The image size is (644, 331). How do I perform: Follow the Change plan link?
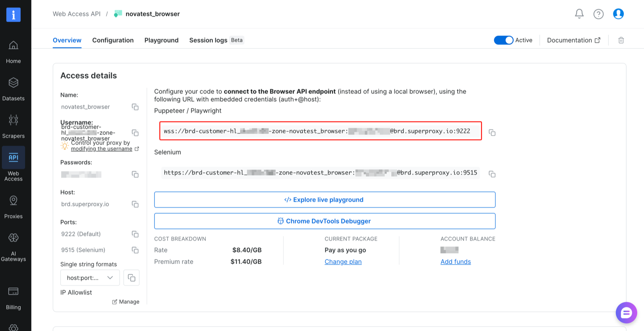click(x=343, y=262)
